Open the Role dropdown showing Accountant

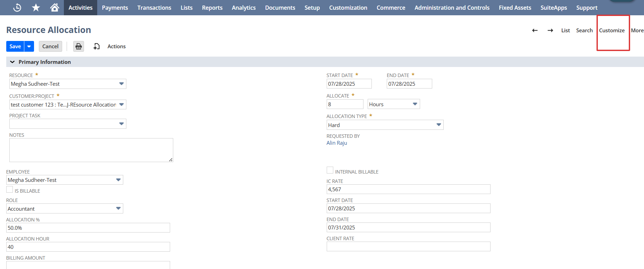[x=118, y=209]
